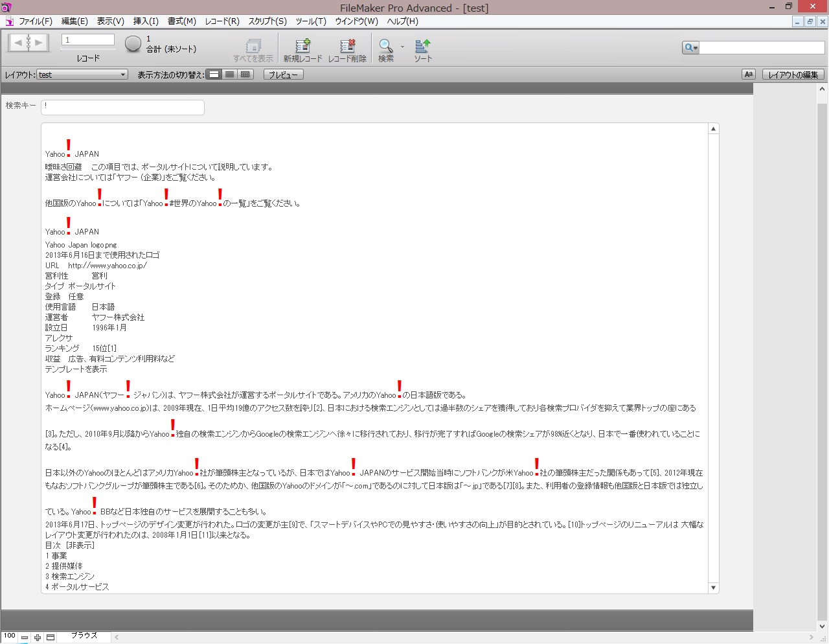
Task: Open the ウインドウ(W) menu
Action: point(356,21)
